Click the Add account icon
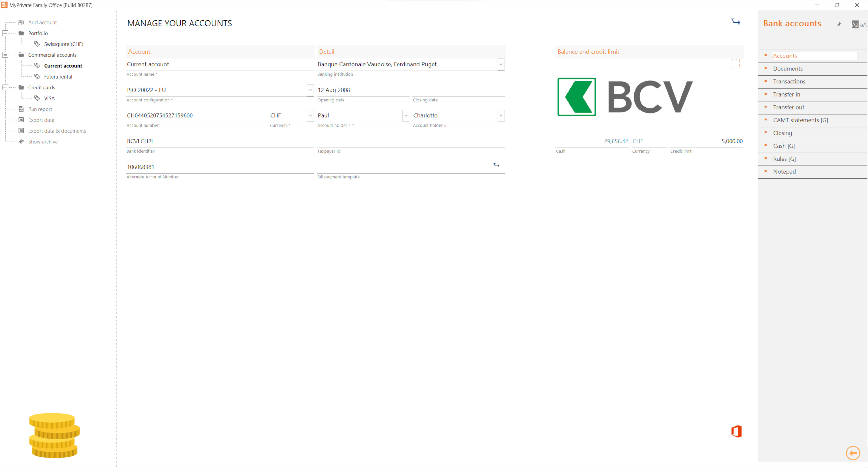This screenshot has width=868, height=468. tap(21, 22)
